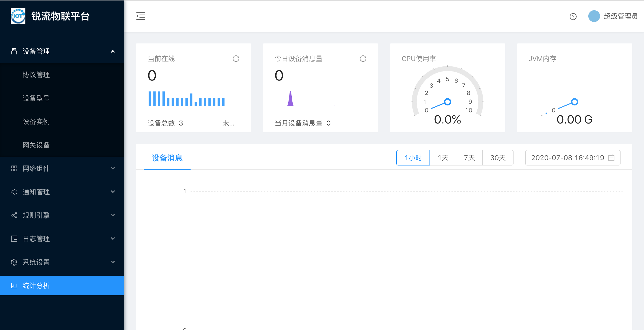Refresh the 当前在线 card
The width and height of the screenshot is (644, 330).
point(236,59)
